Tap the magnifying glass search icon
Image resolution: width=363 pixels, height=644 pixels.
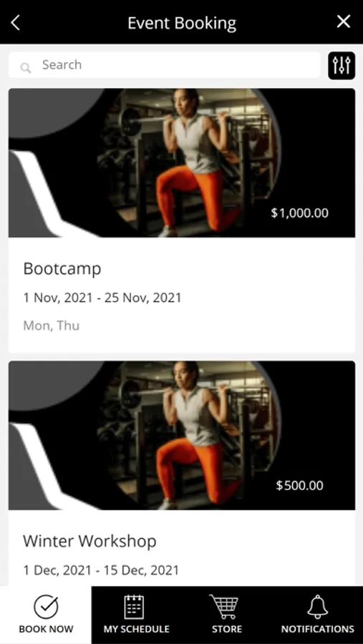26,68
